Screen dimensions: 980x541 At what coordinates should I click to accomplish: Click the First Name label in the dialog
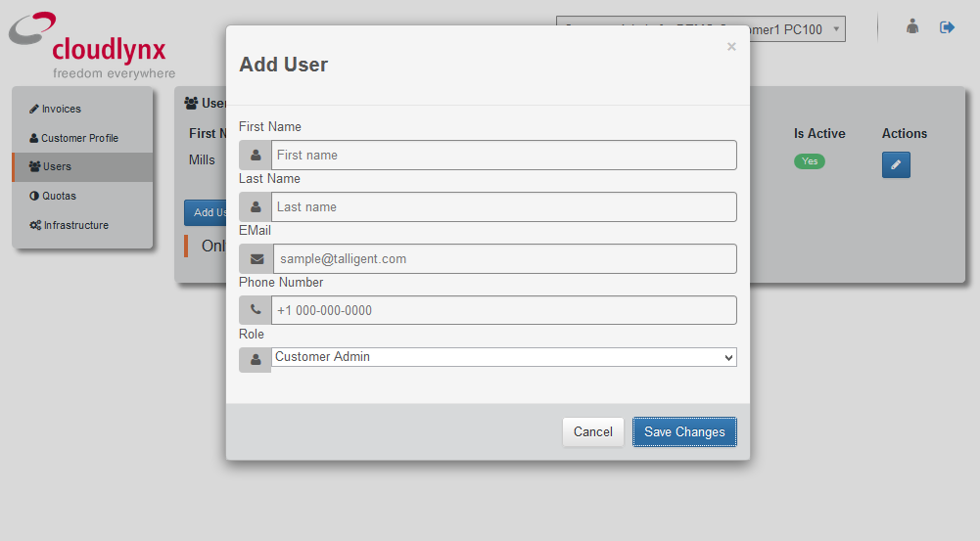point(270,127)
